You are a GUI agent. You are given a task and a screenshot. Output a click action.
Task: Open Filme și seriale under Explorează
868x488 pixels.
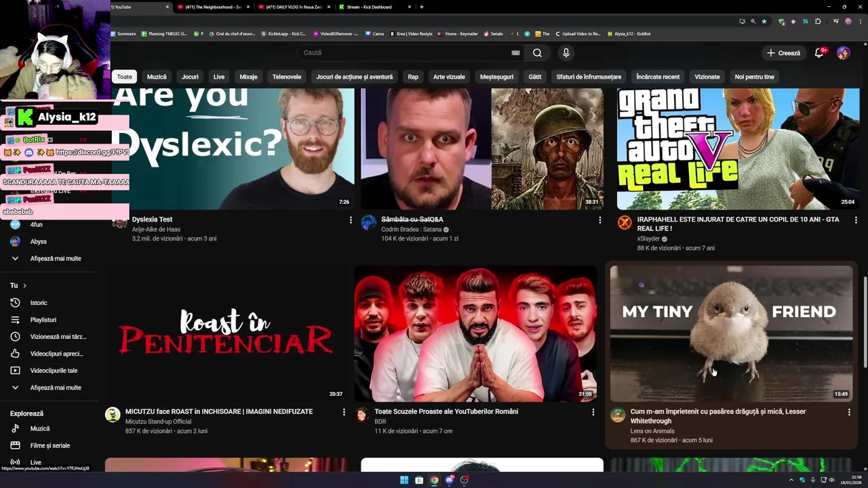(51, 445)
